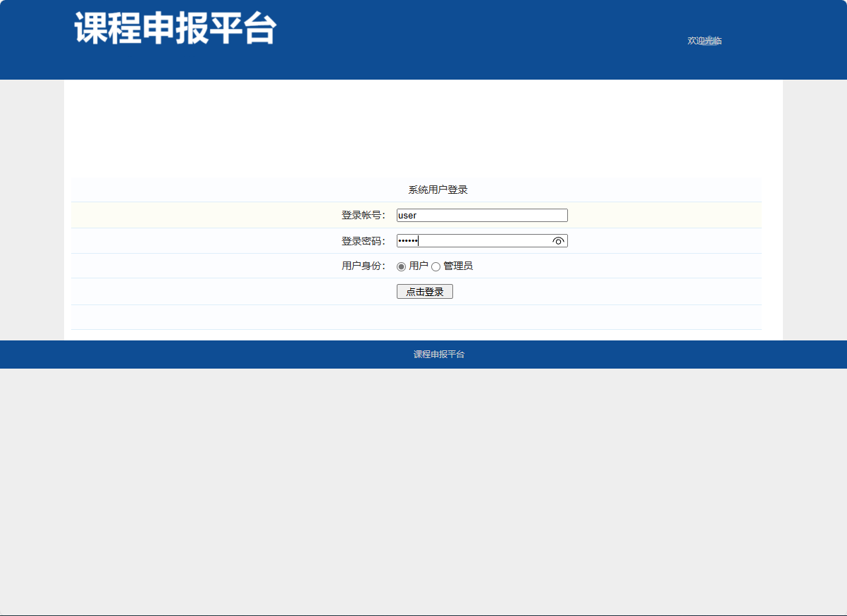The height and width of the screenshot is (616, 847).
Task: Select the 用户 (user) radio button
Action: click(x=400, y=266)
